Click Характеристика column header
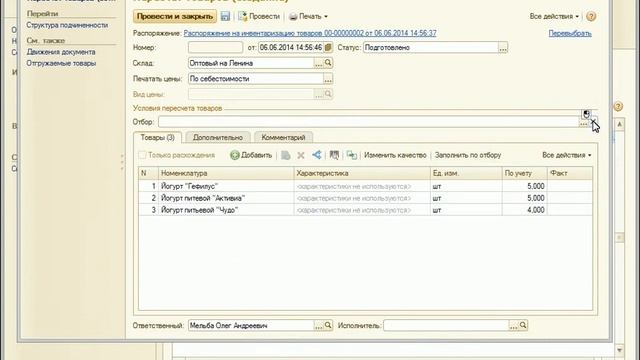This screenshot has width=640, height=360. click(362, 173)
